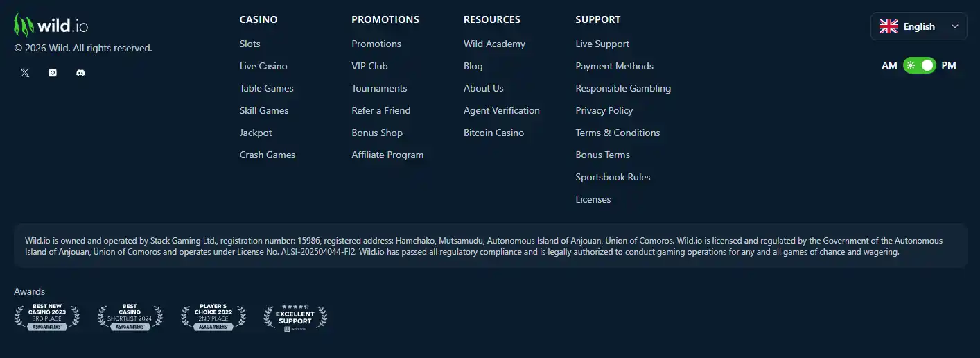Open the Licenses page
This screenshot has width=980, height=358.
click(593, 199)
